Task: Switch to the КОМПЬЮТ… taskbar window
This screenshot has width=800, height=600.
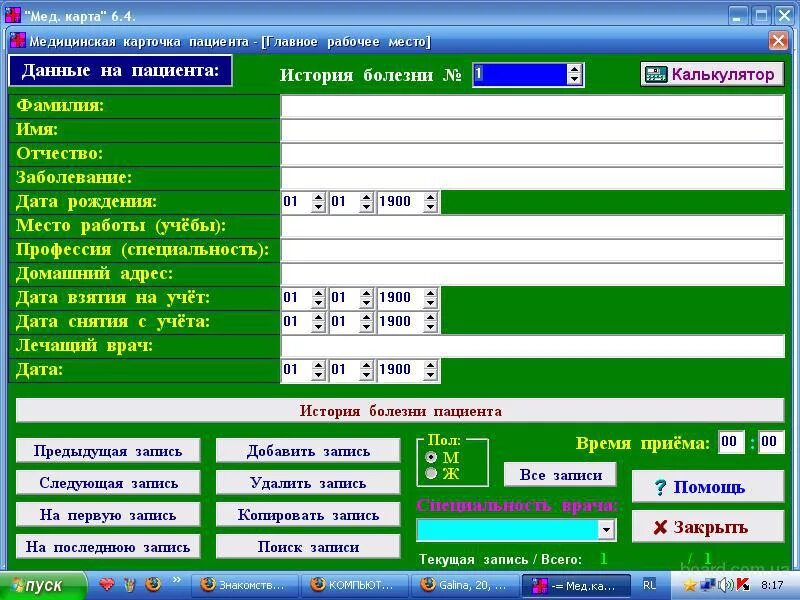Action: coord(355,585)
